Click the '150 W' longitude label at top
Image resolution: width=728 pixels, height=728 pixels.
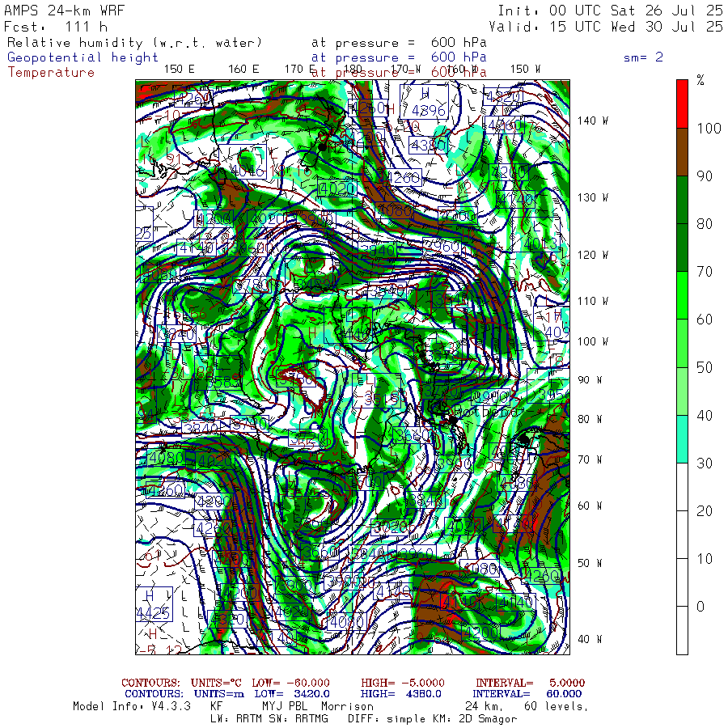pos(525,70)
